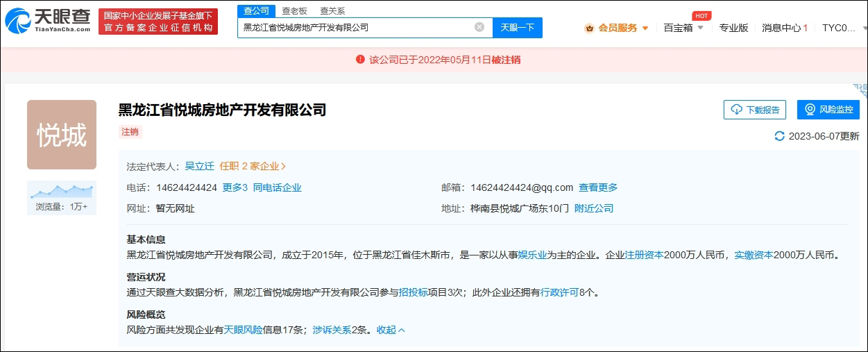Click the 浏览量: 1万+ count
This screenshot has width=868, height=352.
[62, 206]
